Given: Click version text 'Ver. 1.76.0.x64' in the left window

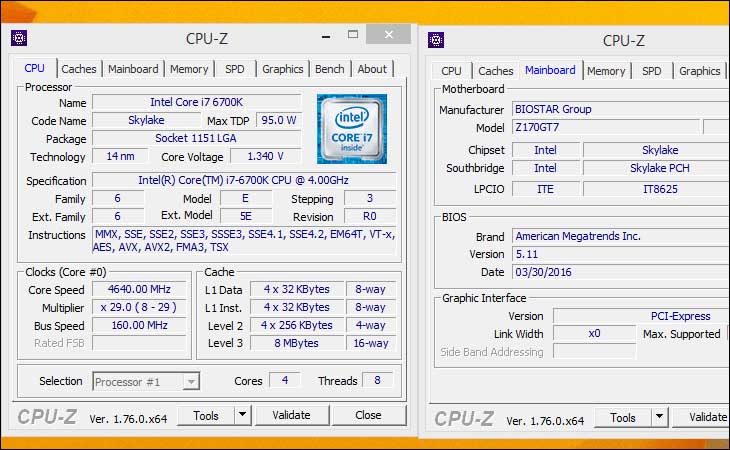Looking at the screenshot, I should point(128,419).
